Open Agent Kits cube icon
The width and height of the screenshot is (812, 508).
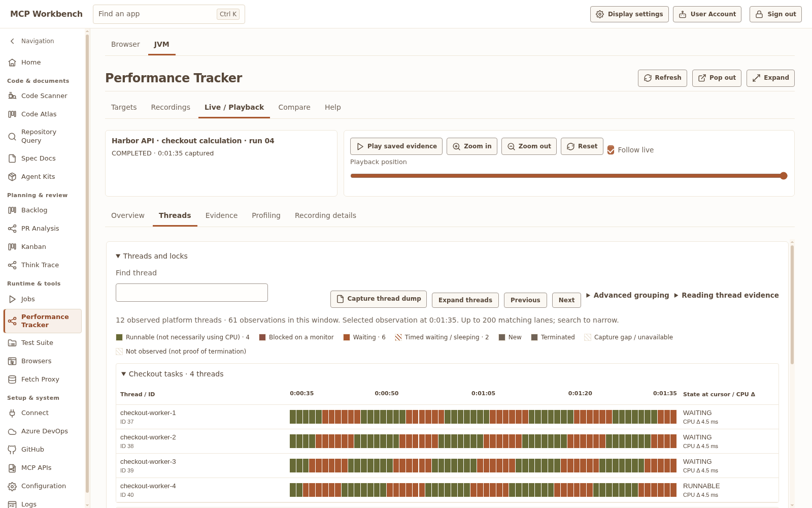(12, 177)
